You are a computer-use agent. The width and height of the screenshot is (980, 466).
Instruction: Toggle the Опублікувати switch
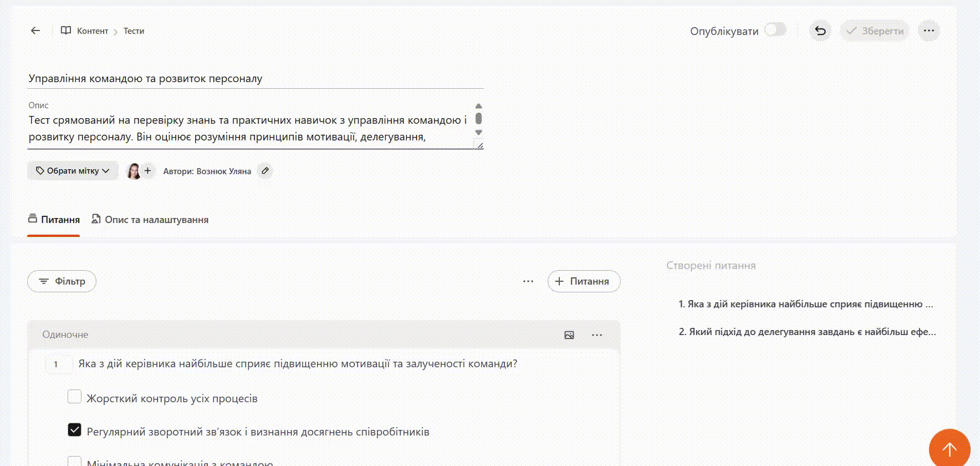(x=775, y=30)
